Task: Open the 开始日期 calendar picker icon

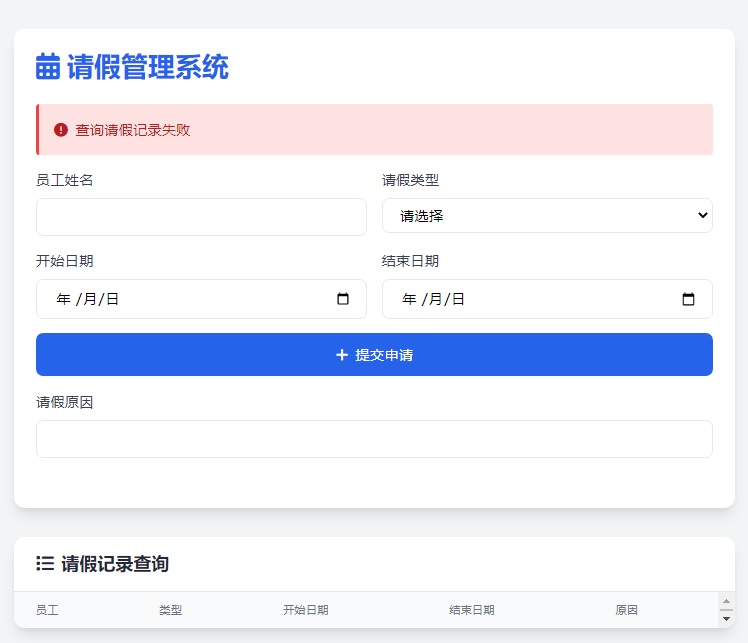Action: click(343, 299)
